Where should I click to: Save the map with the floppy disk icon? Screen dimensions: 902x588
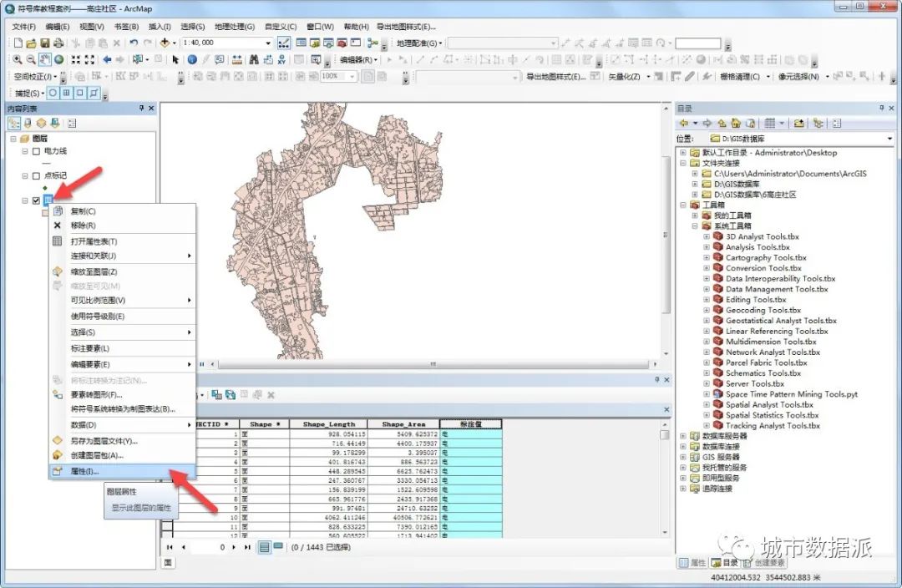click(x=45, y=43)
